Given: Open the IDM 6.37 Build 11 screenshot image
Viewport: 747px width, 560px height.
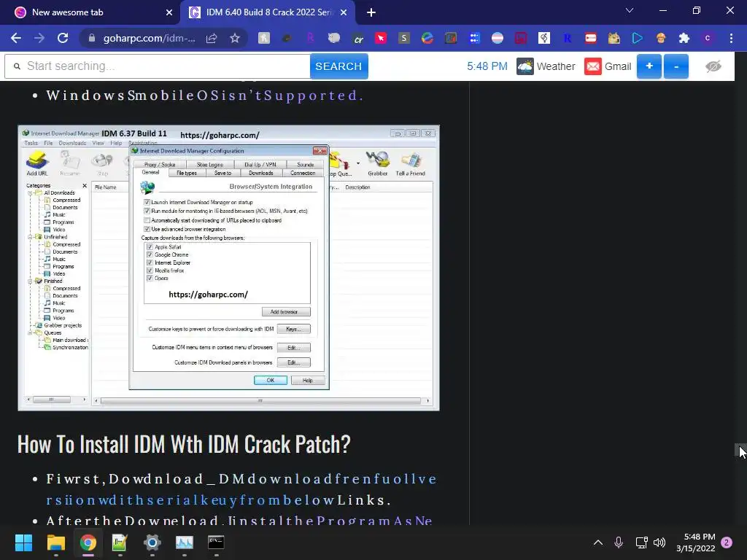Looking at the screenshot, I should 228,268.
